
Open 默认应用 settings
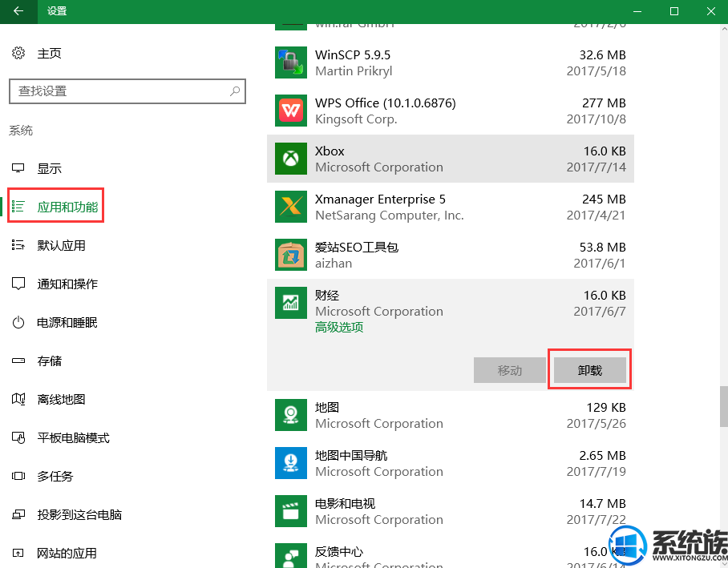tap(61, 245)
